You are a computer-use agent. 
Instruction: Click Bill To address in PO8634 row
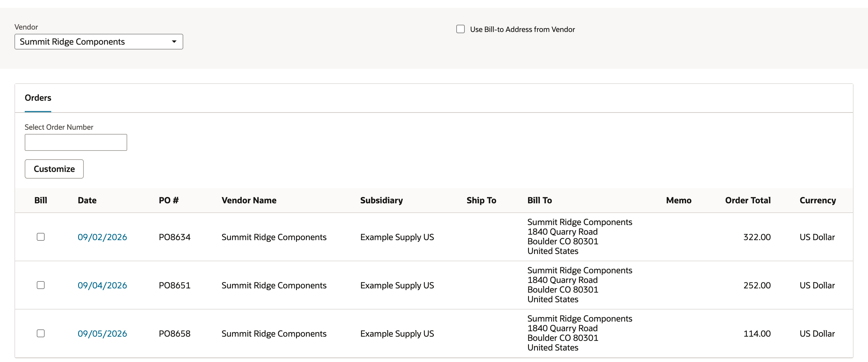[x=580, y=237]
